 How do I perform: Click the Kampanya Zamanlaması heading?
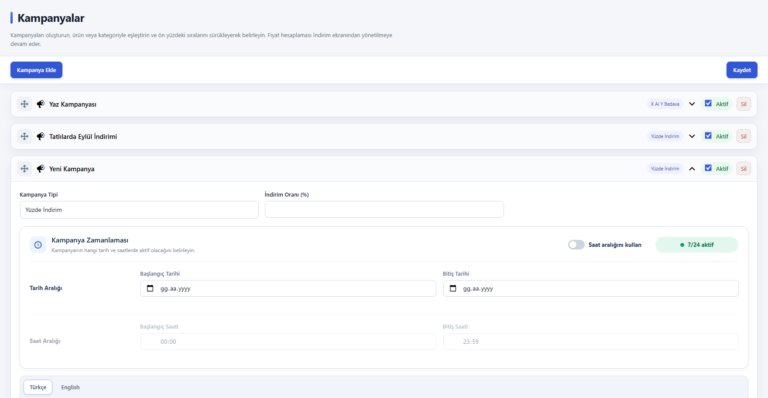pos(90,240)
